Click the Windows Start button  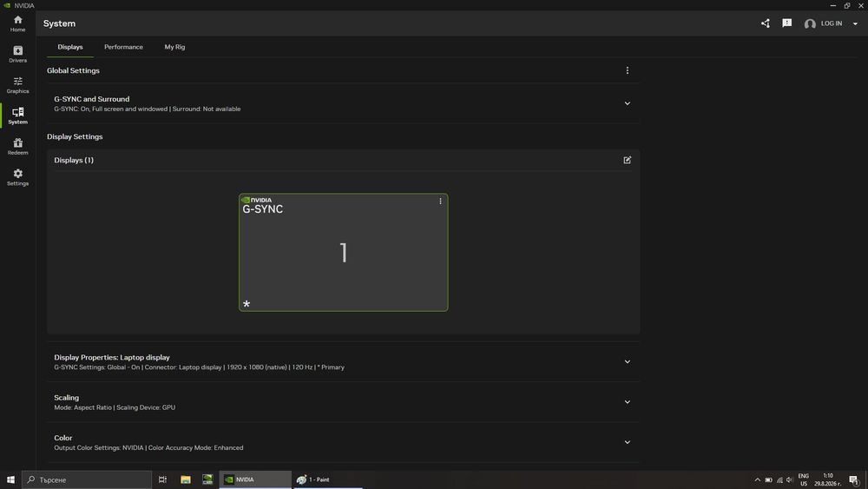pos(10,479)
